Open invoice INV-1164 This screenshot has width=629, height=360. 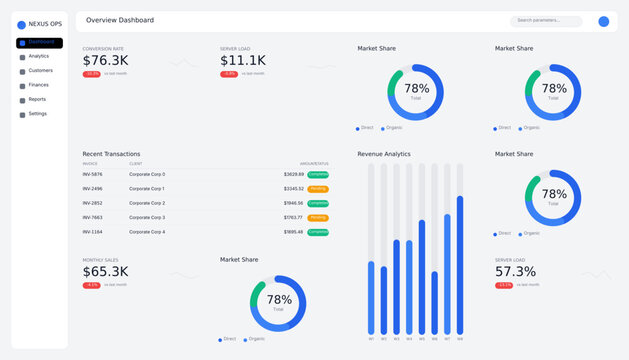tap(92, 232)
